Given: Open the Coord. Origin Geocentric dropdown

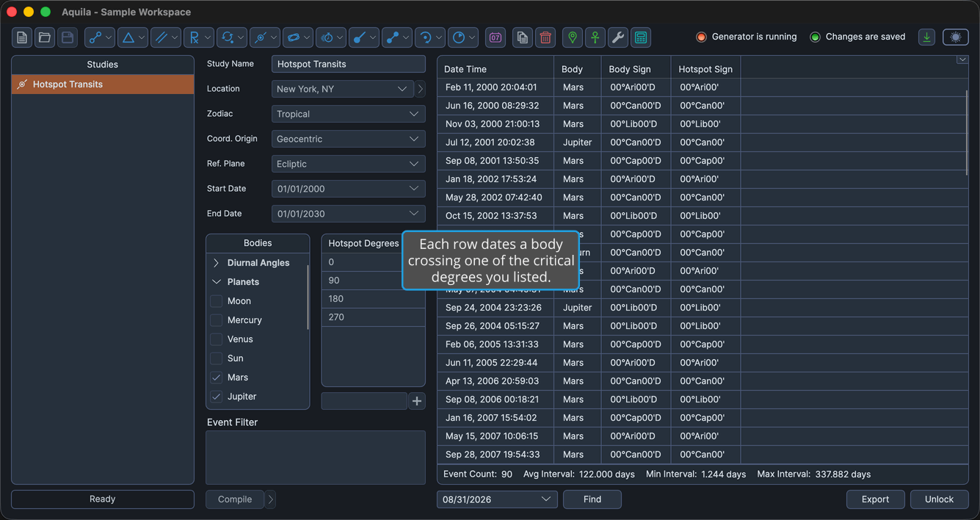Looking at the screenshot, I should (x=349, y=139).
